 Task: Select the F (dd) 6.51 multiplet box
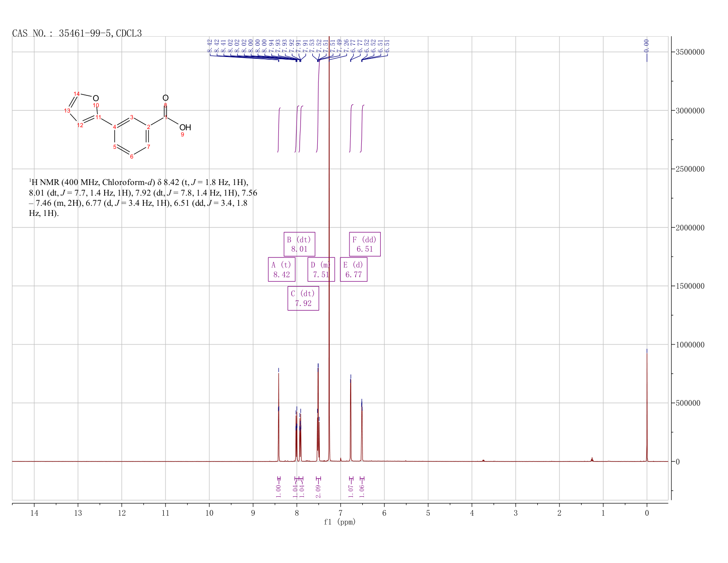pyautogui.click(x=365, y=244)
